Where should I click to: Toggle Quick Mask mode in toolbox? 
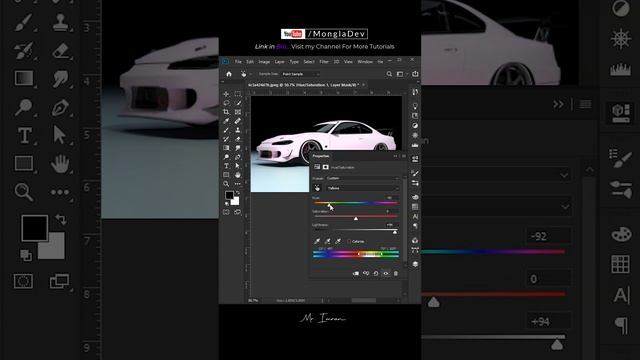pyautogui.click(x=226, y=212)
